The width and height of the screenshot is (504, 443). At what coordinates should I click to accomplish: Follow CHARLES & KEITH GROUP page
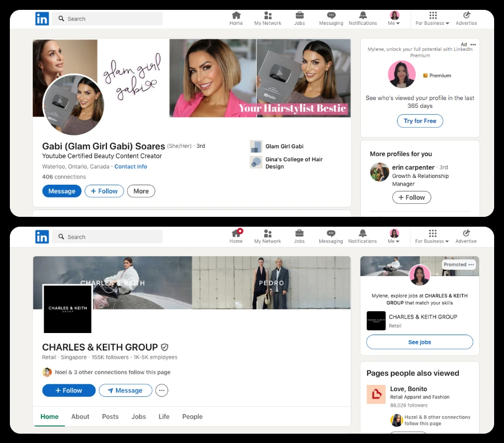[x=69, y=390]
